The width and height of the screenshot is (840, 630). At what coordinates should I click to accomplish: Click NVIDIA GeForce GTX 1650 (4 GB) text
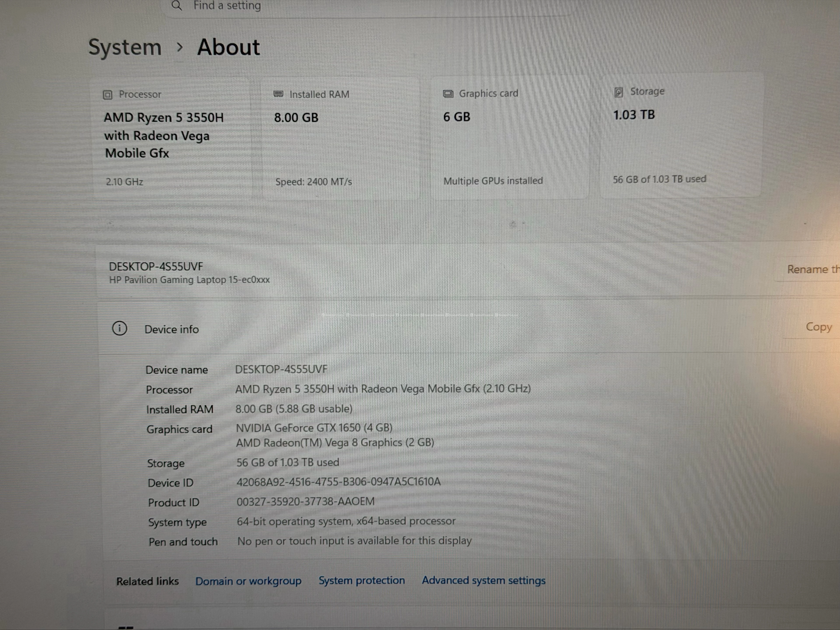(314, 428)
